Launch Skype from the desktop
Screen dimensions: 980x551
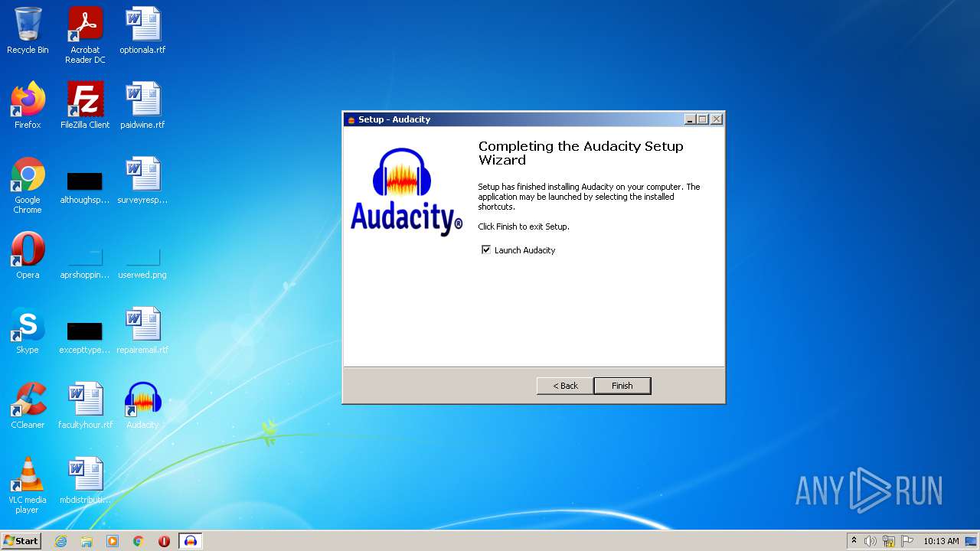click(x=28, y=331)
